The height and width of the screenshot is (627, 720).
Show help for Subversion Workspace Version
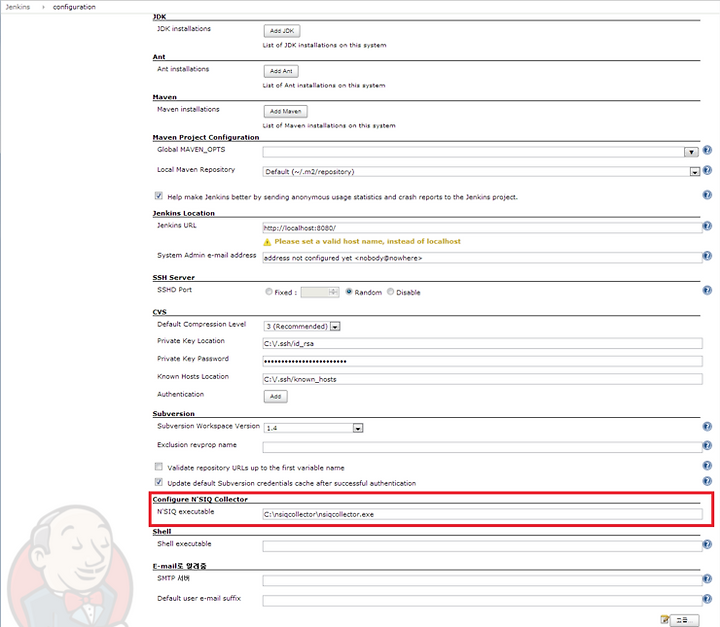(x=707, y=426)
